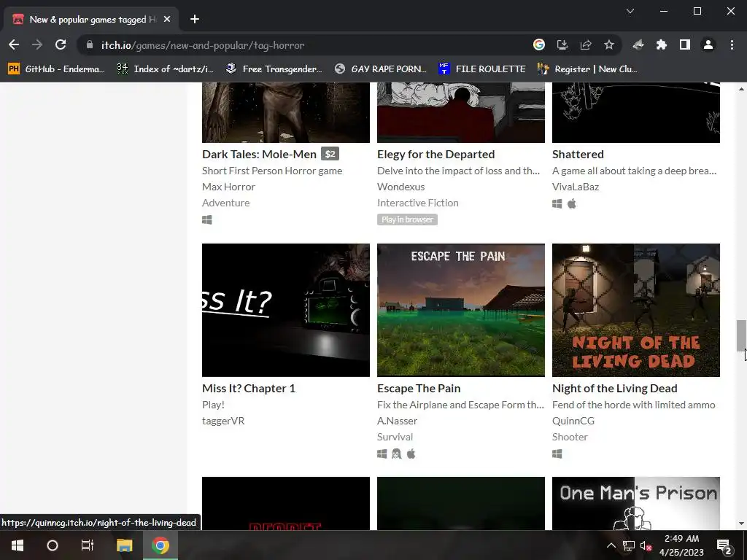Click the install app icon in address bar
Viewport: 747px width, 560px height.
[562, 44]
